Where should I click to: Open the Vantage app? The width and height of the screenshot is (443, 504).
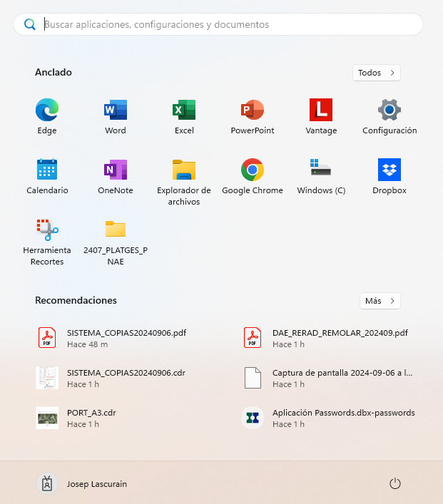pos(321,110)
